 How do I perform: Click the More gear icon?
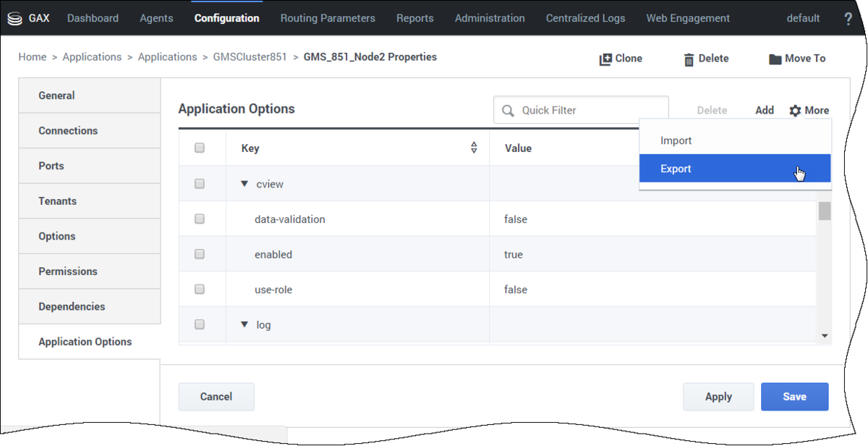[795, 111]
